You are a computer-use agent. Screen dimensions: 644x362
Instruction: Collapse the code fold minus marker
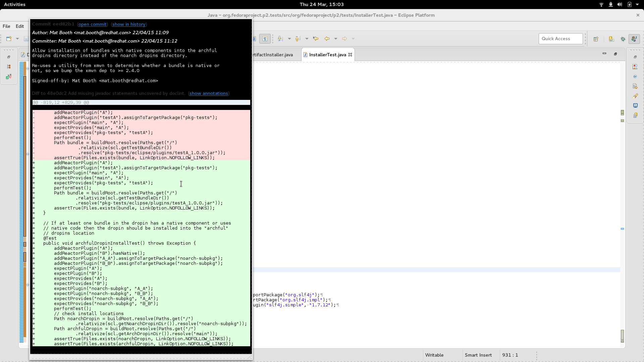(28, 68)
